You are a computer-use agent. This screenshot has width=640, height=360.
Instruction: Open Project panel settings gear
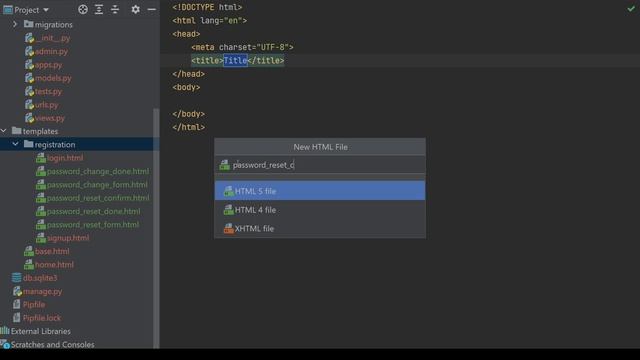pyautogui.click(x=136, y=9)
